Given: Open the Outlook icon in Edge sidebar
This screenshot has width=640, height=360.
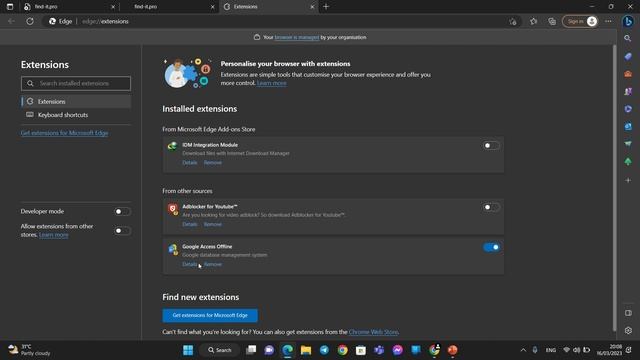Looking at the screenshot, I should click(628, 127).
